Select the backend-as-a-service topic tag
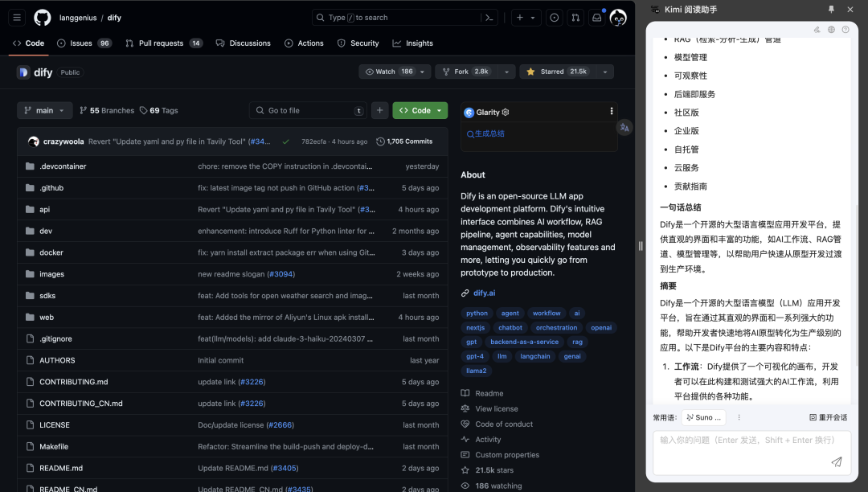 pos(524,342)
